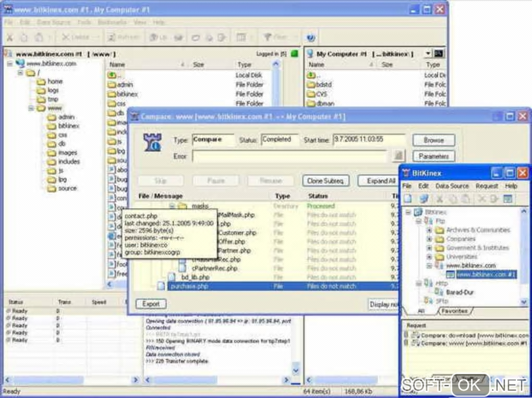Open Request menu in BitKinex window

coord(487,186)
